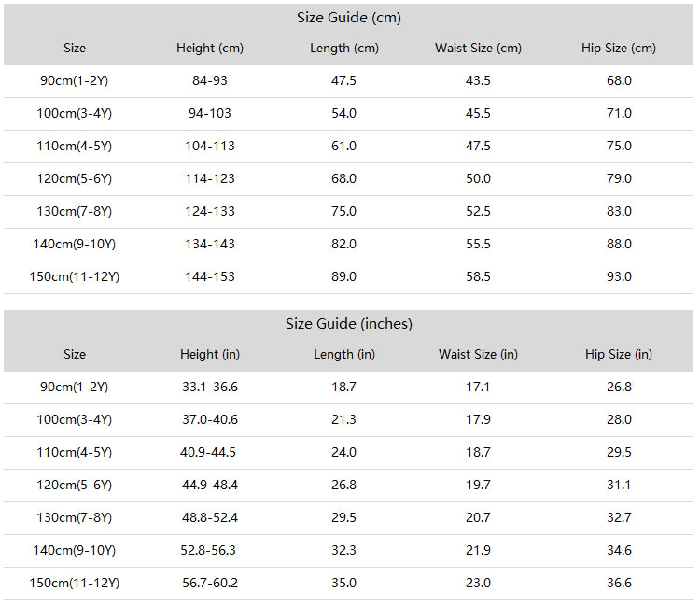Click hip value 36.6 in last row

coord(619,583)
